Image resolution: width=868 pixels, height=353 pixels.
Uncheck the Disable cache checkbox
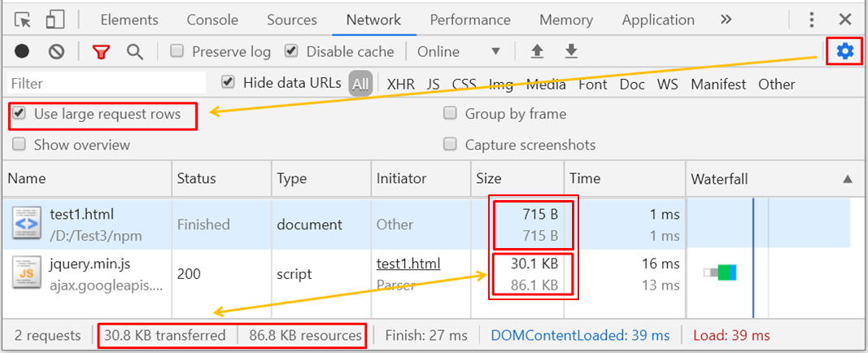[x=291, y=51]
